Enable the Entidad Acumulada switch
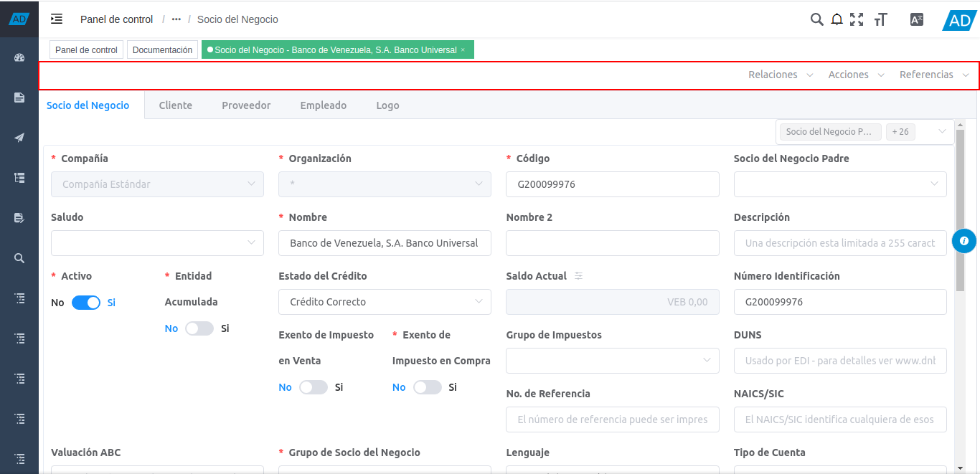 (x=199, y=328)
